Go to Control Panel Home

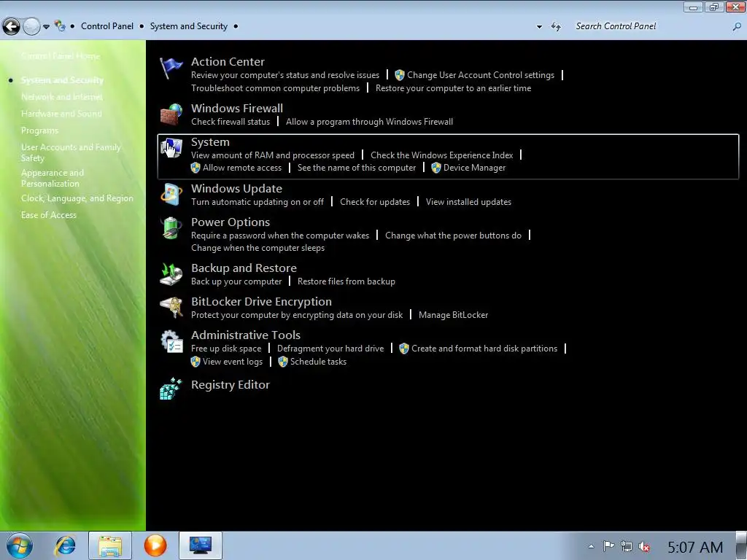pyautogui.click(x=61, y=56)
